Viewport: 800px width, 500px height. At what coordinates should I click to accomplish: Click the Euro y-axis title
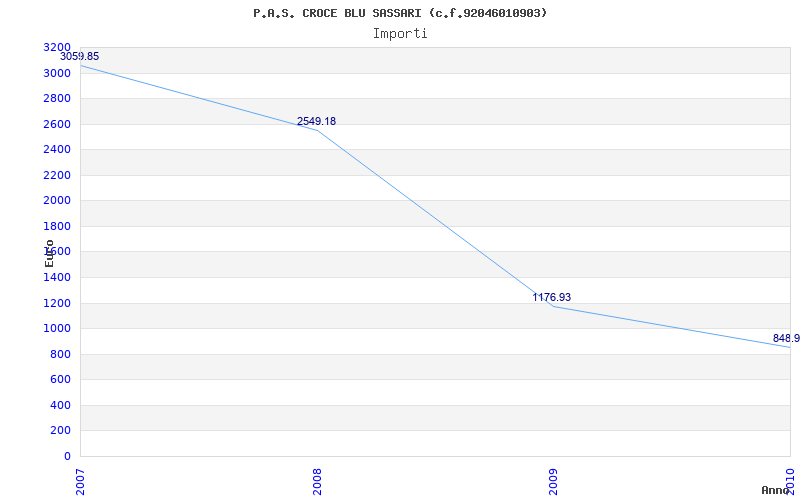pos(49,253)
